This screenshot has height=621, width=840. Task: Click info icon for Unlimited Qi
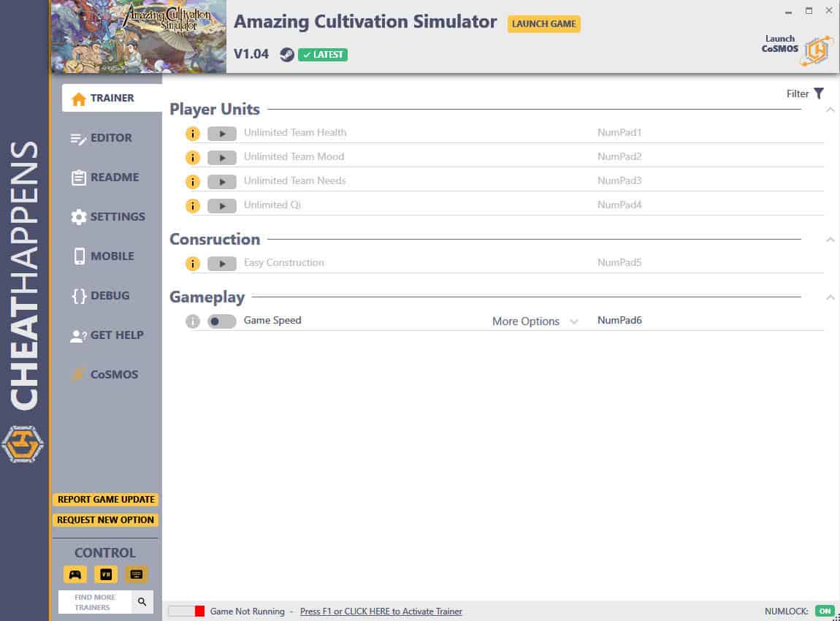(192, 206)
